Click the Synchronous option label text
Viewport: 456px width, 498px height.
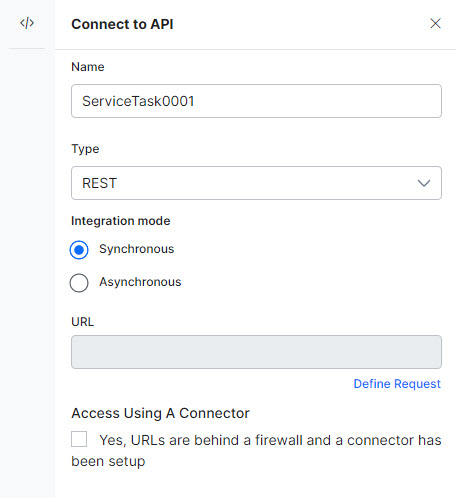137,249
